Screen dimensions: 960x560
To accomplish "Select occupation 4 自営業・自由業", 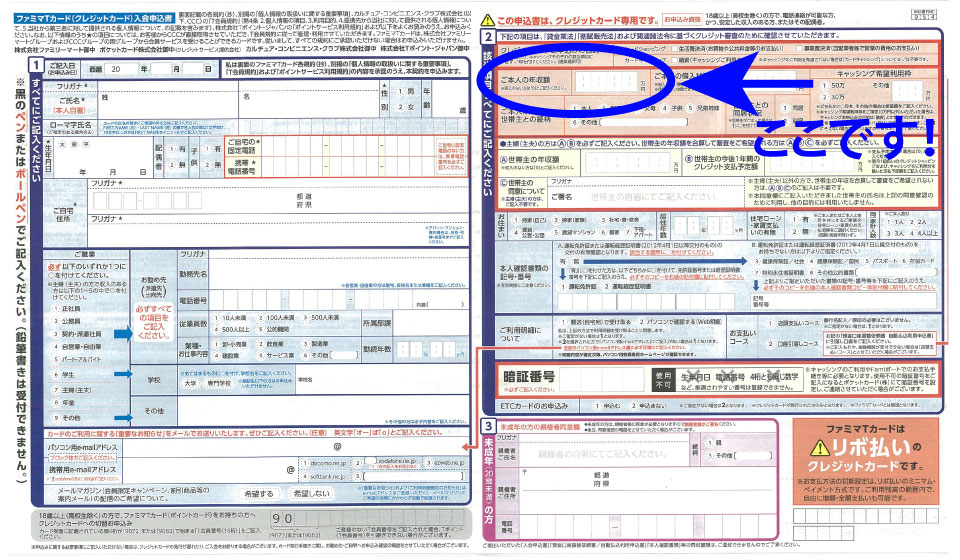I will click(77, 346).
